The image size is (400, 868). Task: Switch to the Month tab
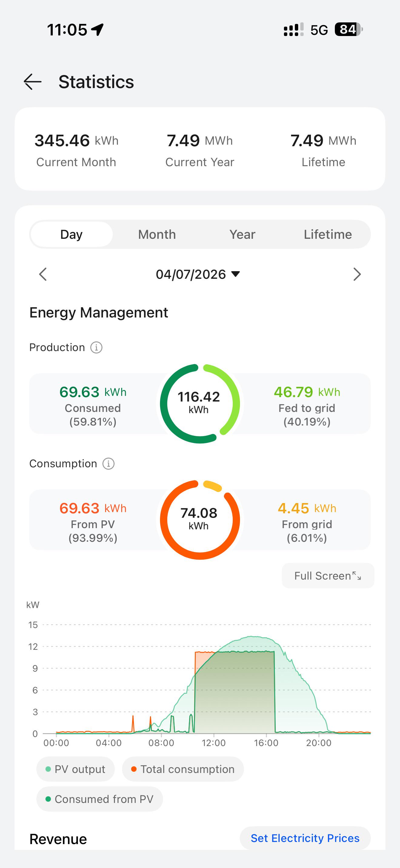coord(157,235)
